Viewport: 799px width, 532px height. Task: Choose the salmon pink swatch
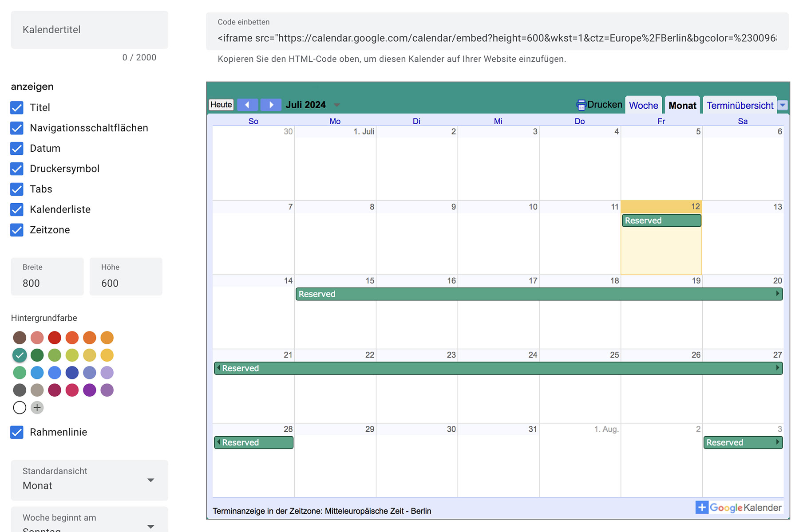[x=37, y=338]
